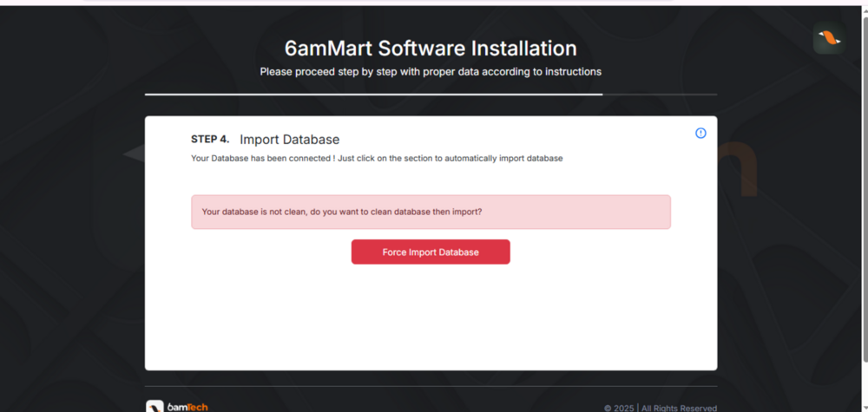The width and height of the screenshot is (868, 412).
Task: Click the All Rights Reserved footer text
Action: click(x=679, y=408)
